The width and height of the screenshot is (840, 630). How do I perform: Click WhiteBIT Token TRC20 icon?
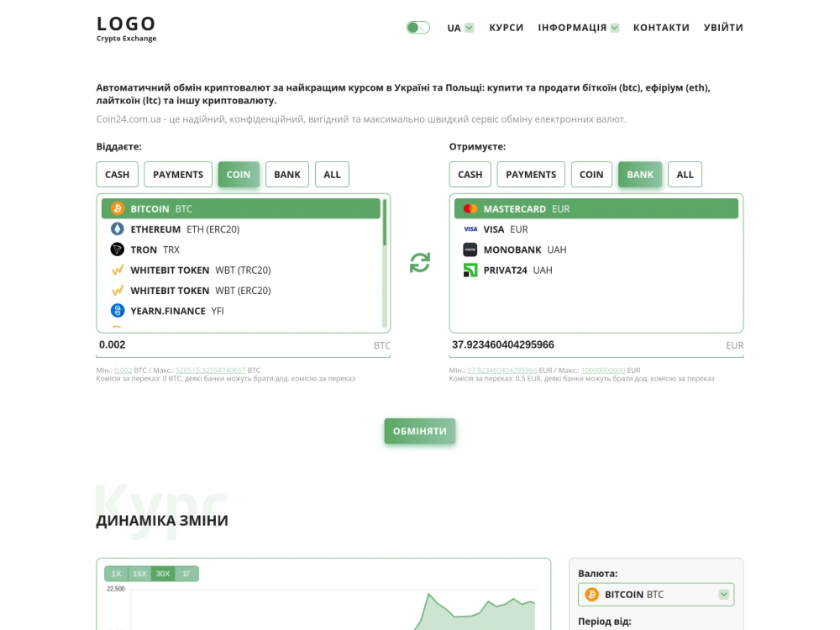click(118, 270)
